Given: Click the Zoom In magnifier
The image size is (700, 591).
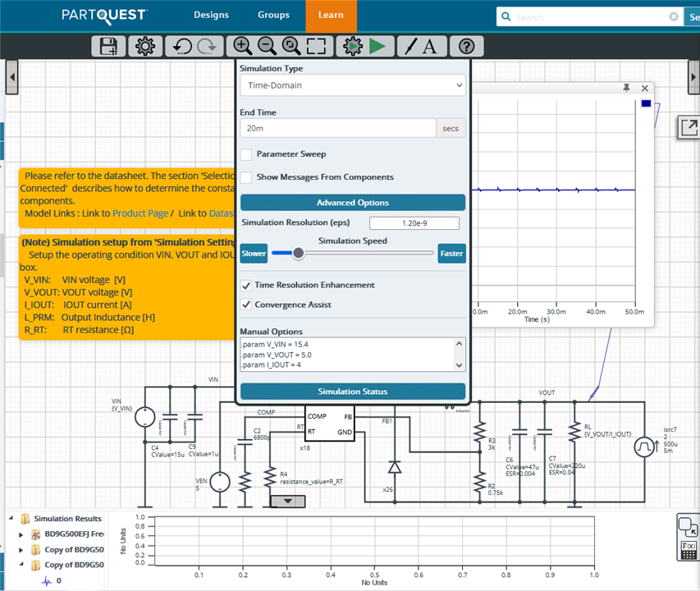Looking at the screenshot, I should coord(242,47).
